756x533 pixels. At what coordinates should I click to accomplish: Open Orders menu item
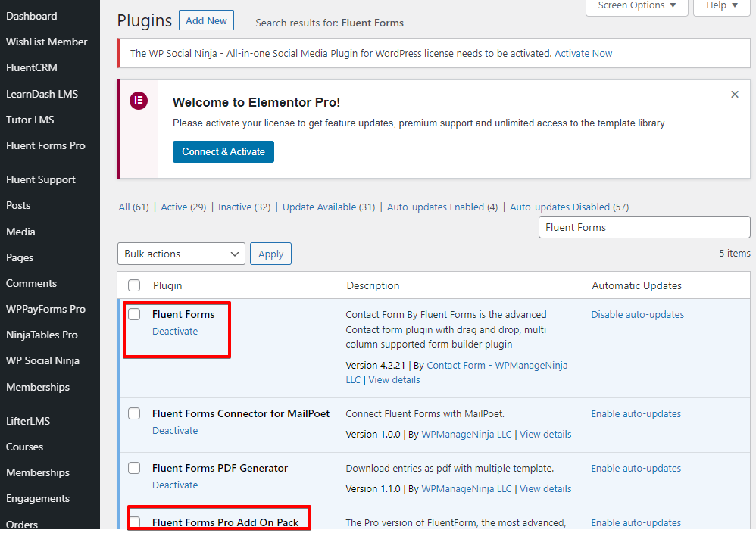(x=22, y=525)
